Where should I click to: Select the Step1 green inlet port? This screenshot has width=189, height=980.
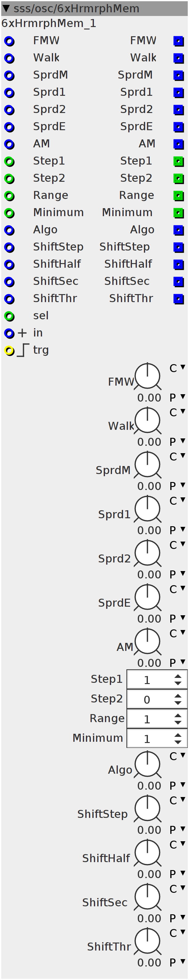click(x=9, y=161)
